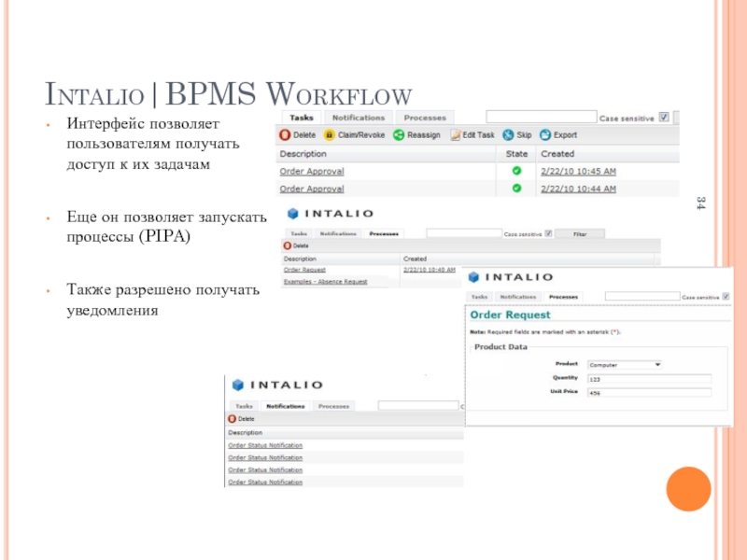The height and width of the screenshot is (560, 747).
Task: Click the Quantity field containing 123
Action: (649, 379)
